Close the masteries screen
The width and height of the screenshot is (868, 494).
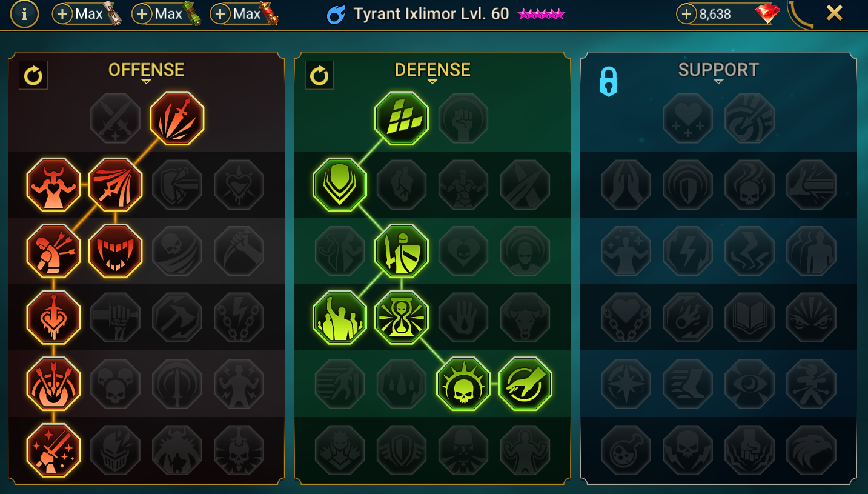pos(834,13)
